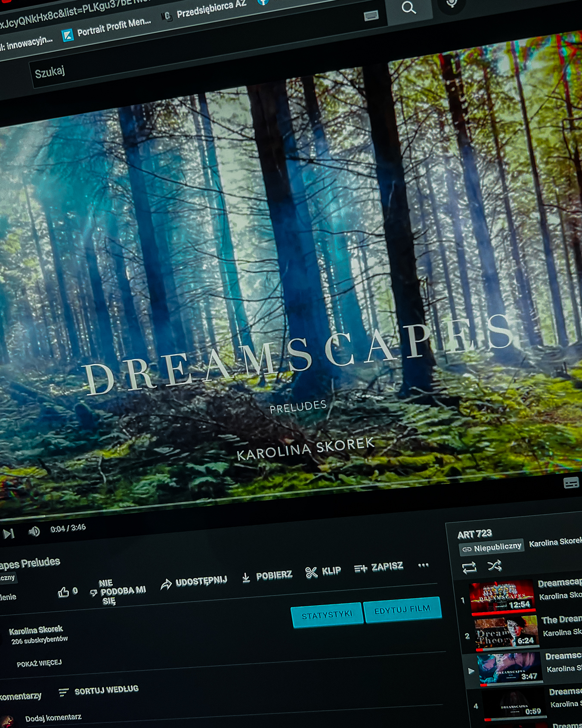The height and width of the screenshot is (728, 582).
Task: Click the search magnifier button
Action: pos(409,8)
